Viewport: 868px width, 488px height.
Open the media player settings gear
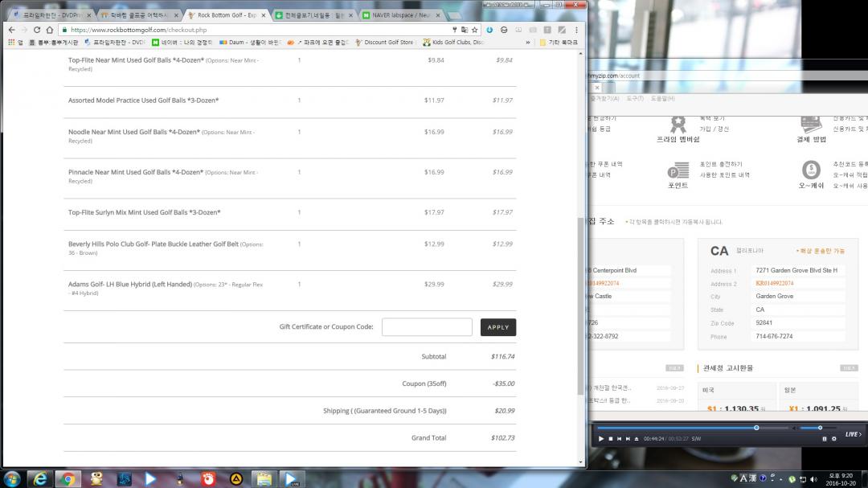coord(834,439)
